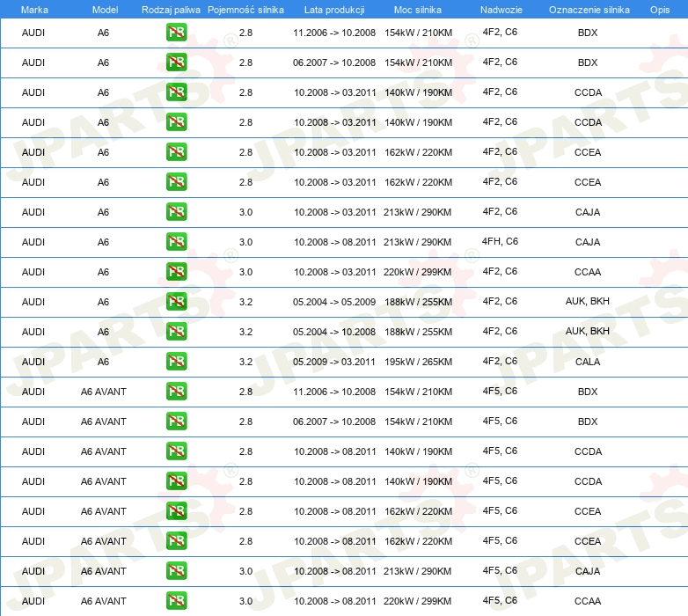Select 220kW / 299KM in 4F2, C6 row
This screenshot has width=688, height=616.
pyautogui.click(x=417, y=272)
